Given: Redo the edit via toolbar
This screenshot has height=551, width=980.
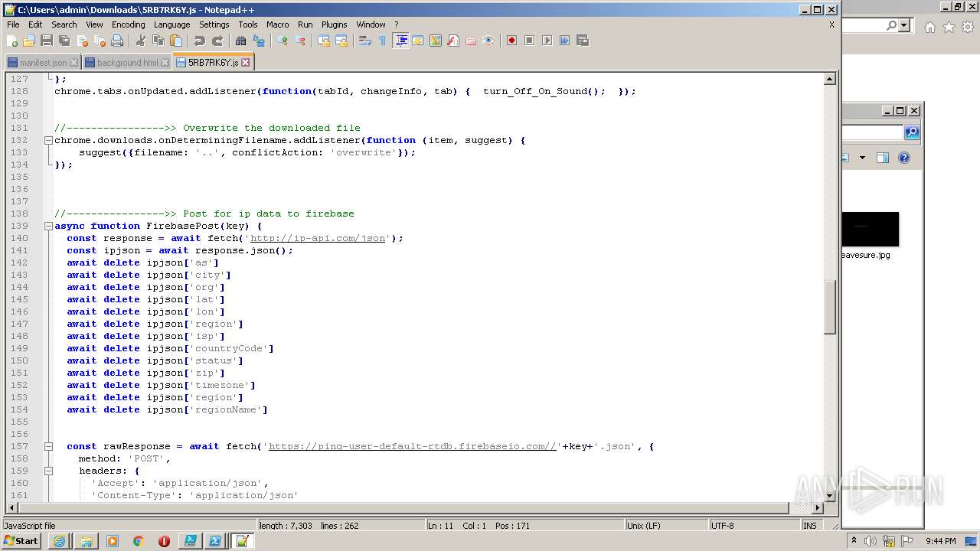Looking at the screenshot, I should [x=217, y=41].
